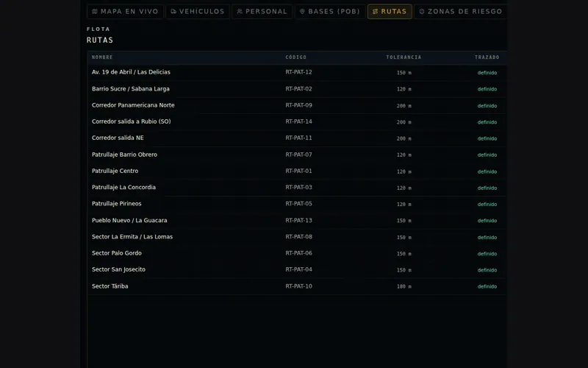The image size is (588, 368).
Task: Click 200 m tolerance for Corredor salida a Rubio
Action: [x=404, y=122]
